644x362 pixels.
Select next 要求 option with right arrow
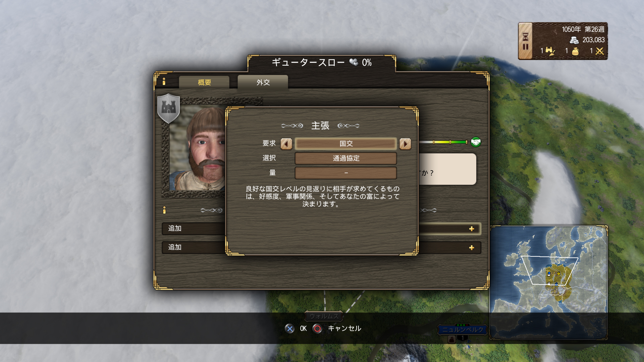pyautogui.click(x=405, y=144)
